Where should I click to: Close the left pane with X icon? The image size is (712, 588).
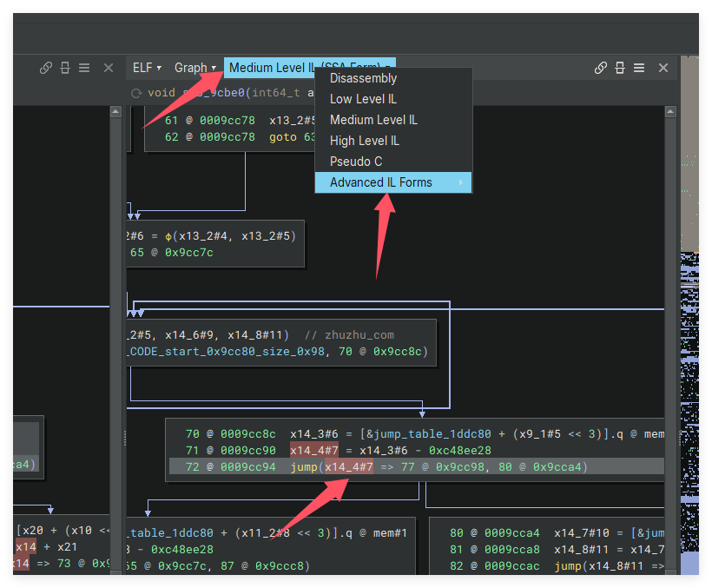[x=108, y=68]
